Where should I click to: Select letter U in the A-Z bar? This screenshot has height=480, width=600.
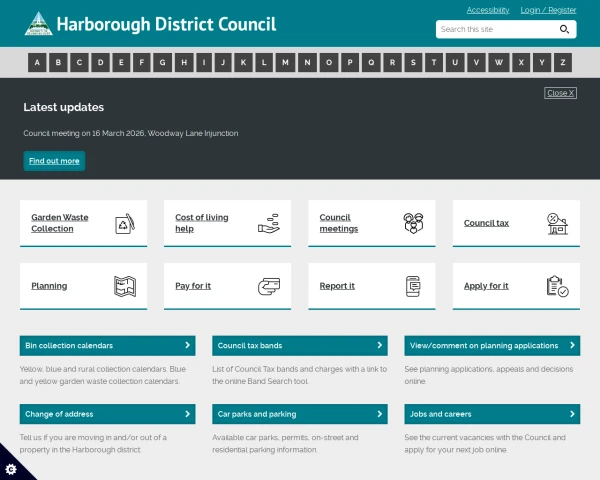455,62
